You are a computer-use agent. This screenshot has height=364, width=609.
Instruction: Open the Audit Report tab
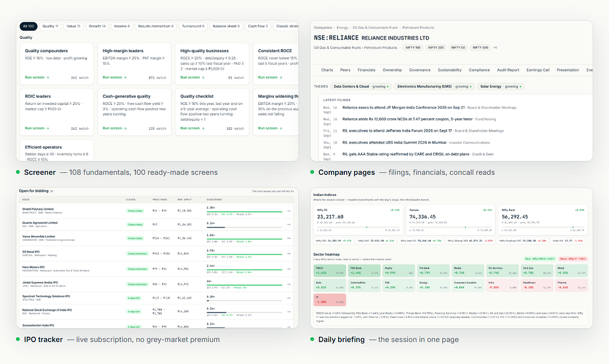[508, 70]
